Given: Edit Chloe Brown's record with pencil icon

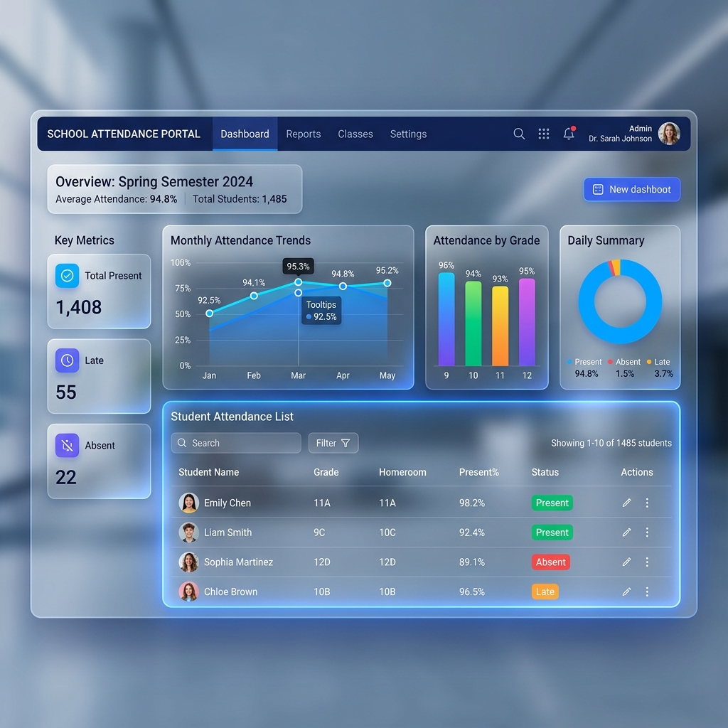Looking at the screenshot, I should pos(627,592).
